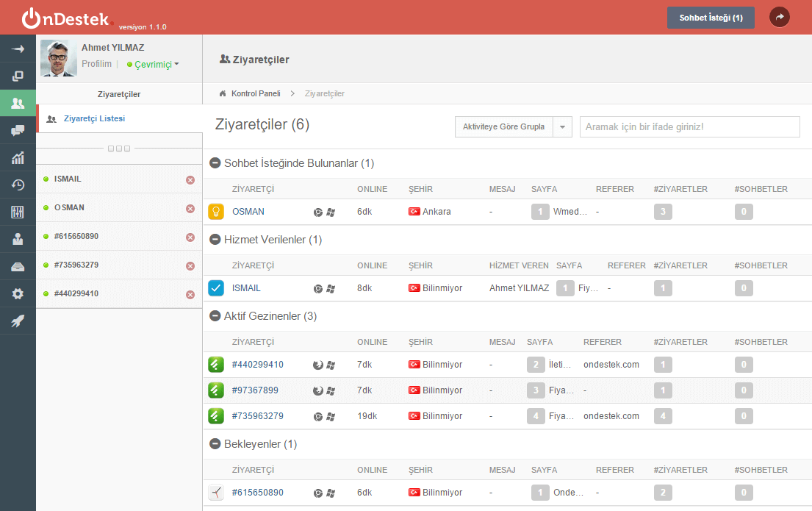This screenshot has height=511, width=812.
Task: Click the visitor search input field
Action: 689,127
